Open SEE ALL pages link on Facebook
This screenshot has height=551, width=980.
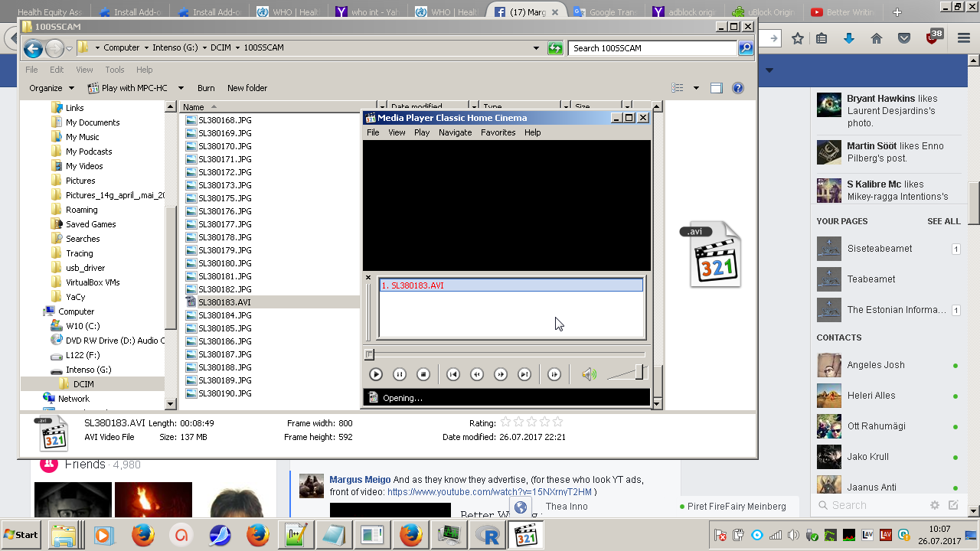[x=944, y=221]
